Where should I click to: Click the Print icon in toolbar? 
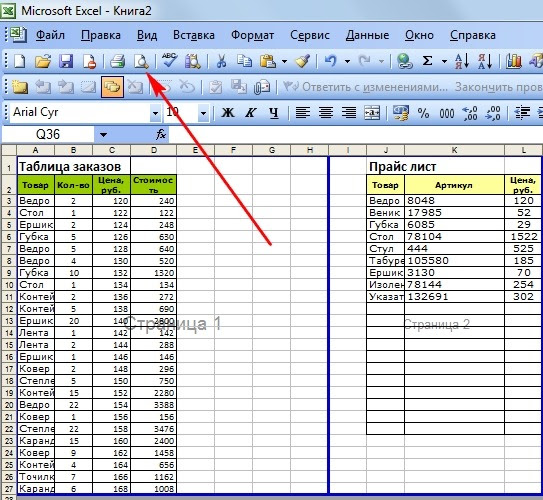tap(117, 61)
